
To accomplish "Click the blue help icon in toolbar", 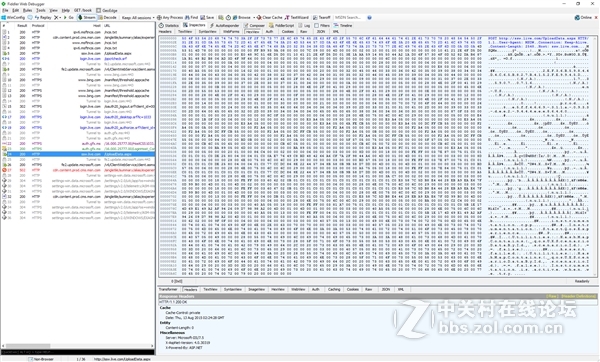I will (x=369, y=18).
